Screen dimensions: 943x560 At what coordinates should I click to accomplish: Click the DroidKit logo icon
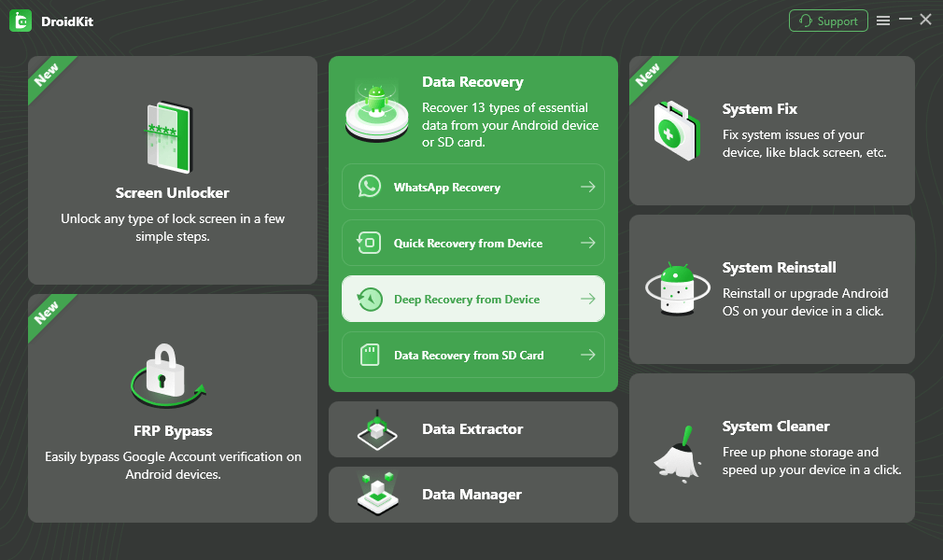click(20, 20)
